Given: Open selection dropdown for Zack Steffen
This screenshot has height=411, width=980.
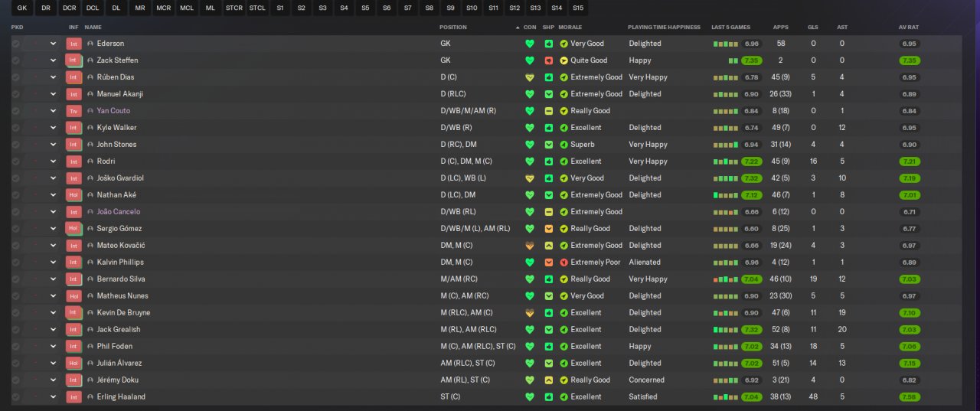Looking at the screenshot, I should [x=53, y=60].
